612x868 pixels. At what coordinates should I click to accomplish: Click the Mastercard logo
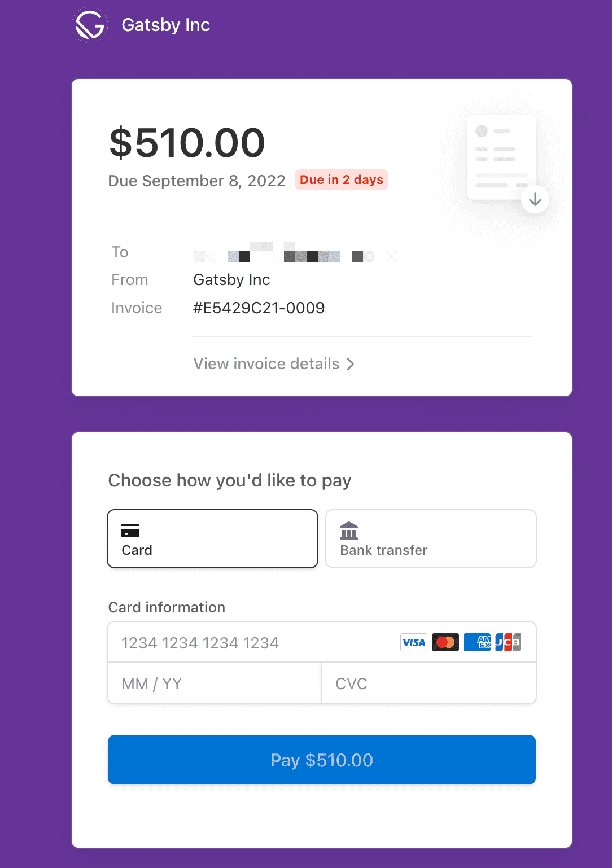tap(445, 642)
